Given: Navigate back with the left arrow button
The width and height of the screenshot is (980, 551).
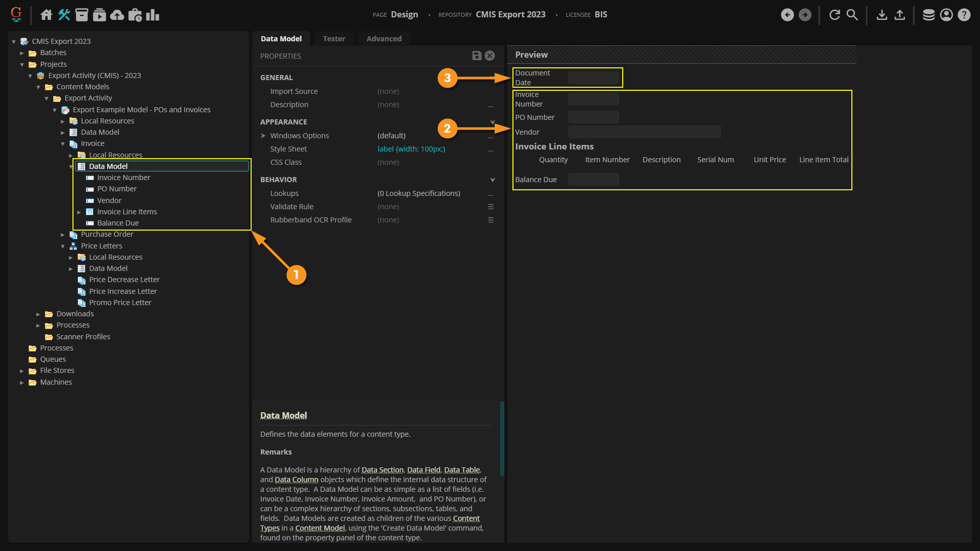Looking at the screenshot, I should (787, 15).
